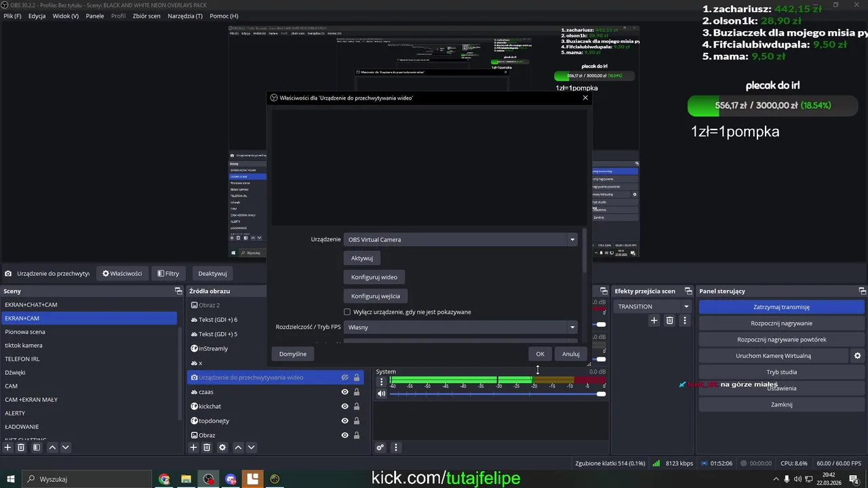The image size is (868, 488).
Task: Open virtual camera settings gear icon
Action: coord(857,356)
